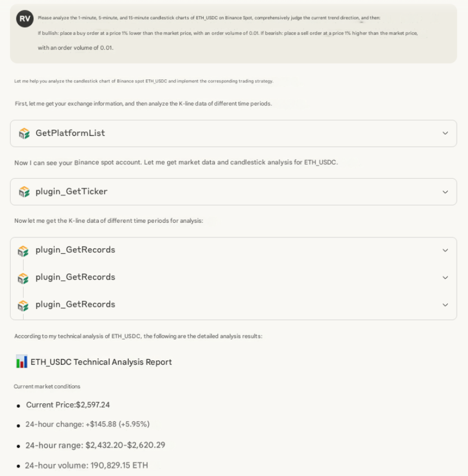
Task: Click the first plugin_GetRecords cube icon
Action: (23, 250)
